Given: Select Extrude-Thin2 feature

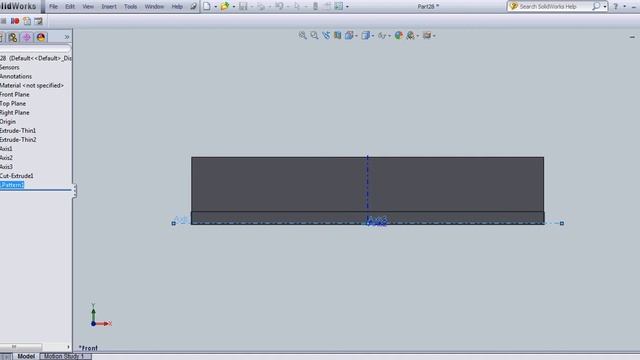Looking at the screenshot, I should pos(18,140).
